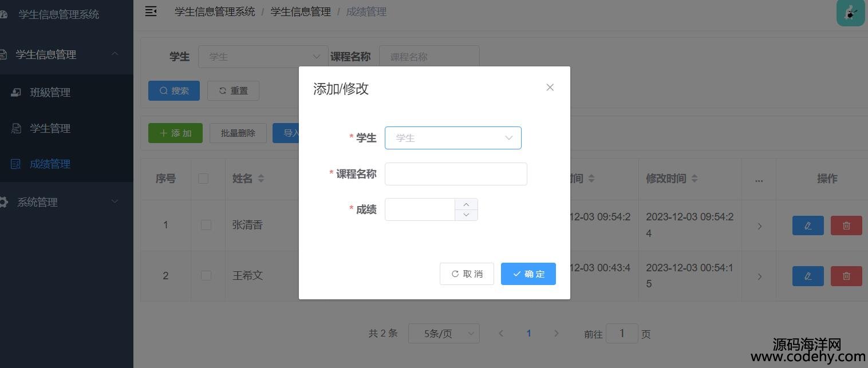Increase 成绩 value with up stepper arrow
868x368 pixels.
[x=466, y=204]
